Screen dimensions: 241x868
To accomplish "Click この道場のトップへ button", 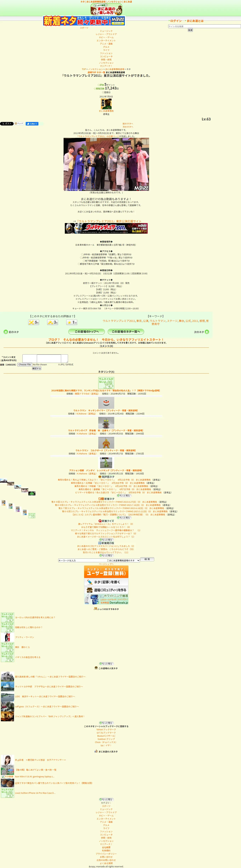I will tap(87, 332).
